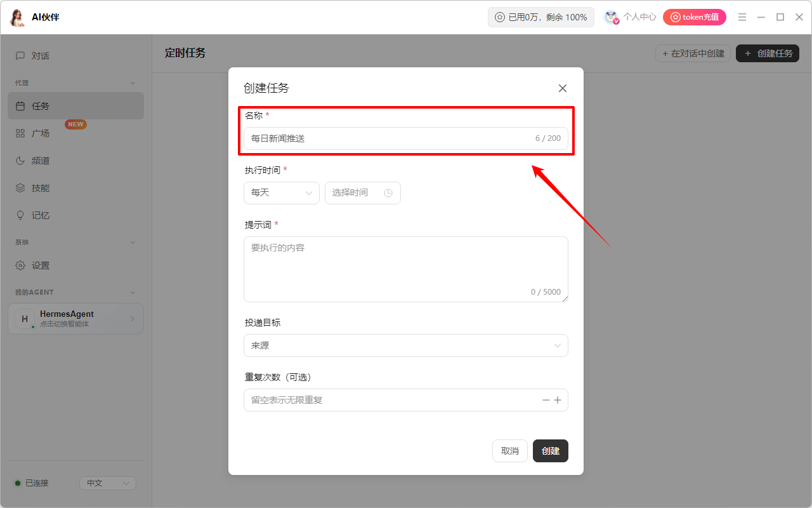Collapse the 我的AGENT section
The width and height of the screenshot is (812, 508).
[x=133, y=293]
